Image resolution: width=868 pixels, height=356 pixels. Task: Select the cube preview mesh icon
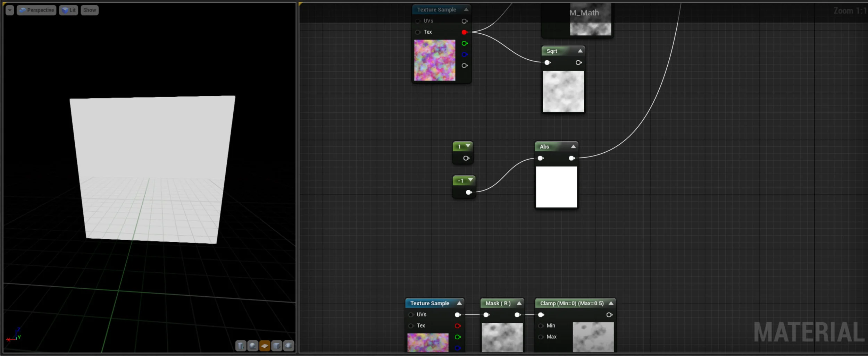coord(277,346)
